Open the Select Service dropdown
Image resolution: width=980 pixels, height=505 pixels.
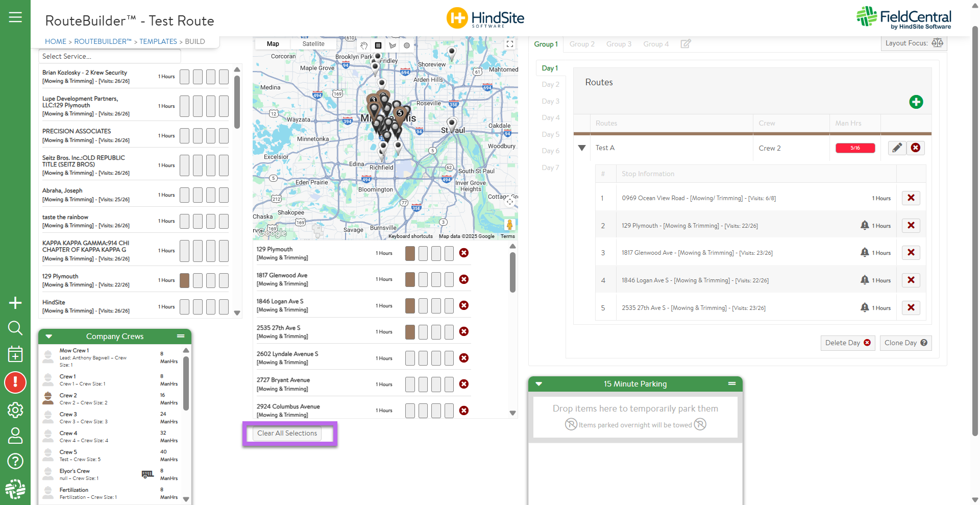click(x=110, y=56)
